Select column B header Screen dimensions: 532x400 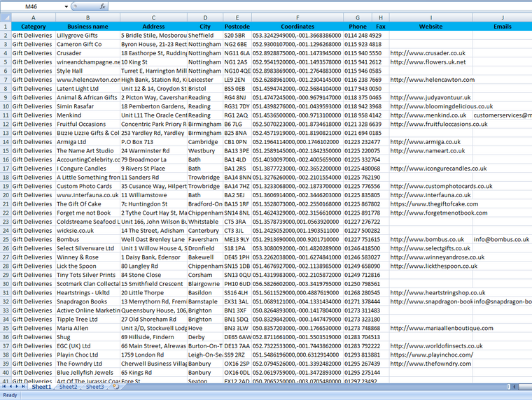(87, 17)
